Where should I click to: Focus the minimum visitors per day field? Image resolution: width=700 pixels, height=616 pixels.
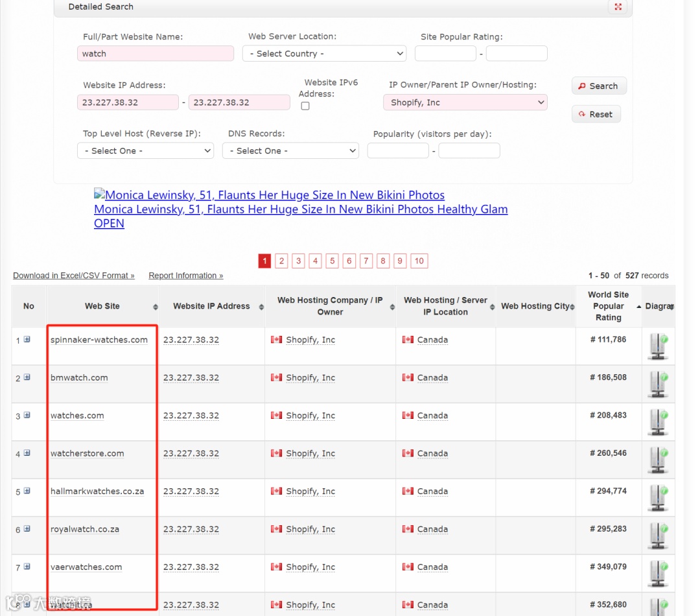pos(398,151)
